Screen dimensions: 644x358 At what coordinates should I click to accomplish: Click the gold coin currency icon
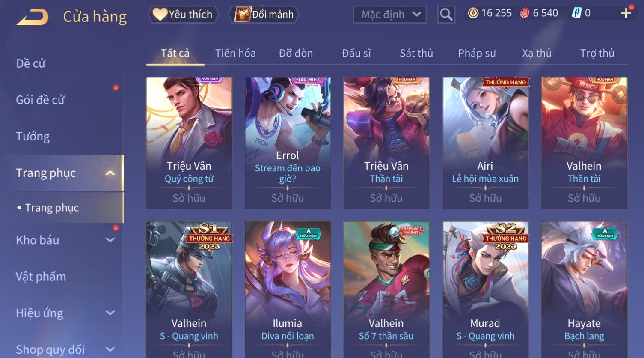click(473, 13)
